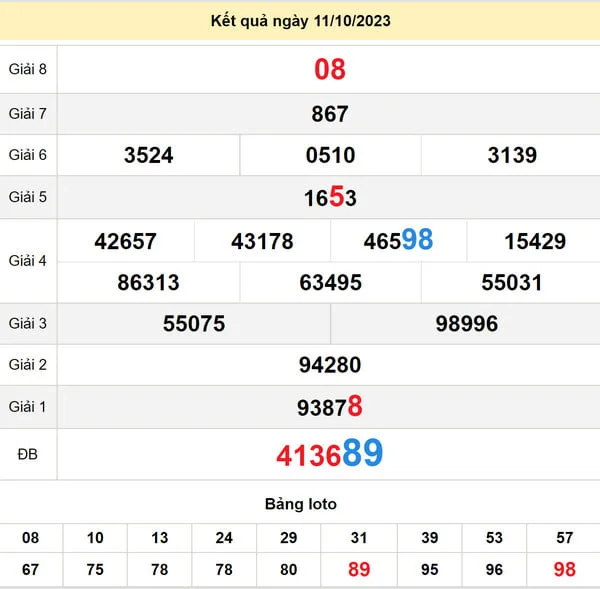The width and height of the screenshot is (600, 589).
Task: Click Giải 6 number 0510
Action: coord(330,155)
